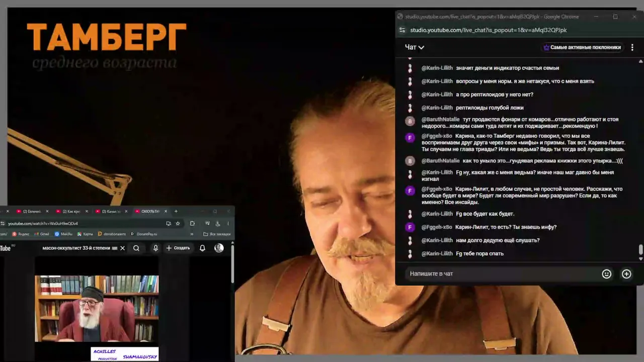The height and width of the screenshot is (362, 644).
Task: Click the YouTube search box text
Action: [76, 248]
